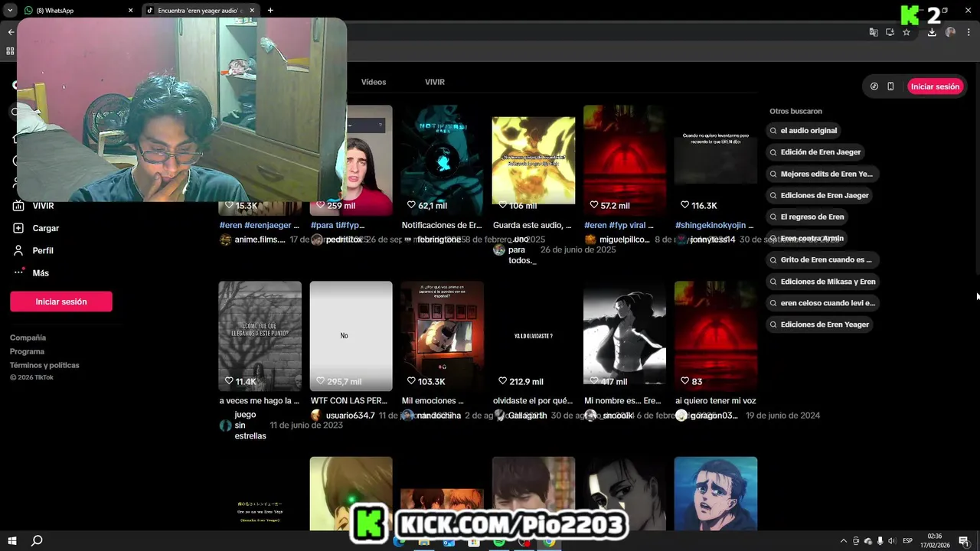
Task: Select suggestion 'eren celoso cuando levi e...'
Action: tap(823, 303)
